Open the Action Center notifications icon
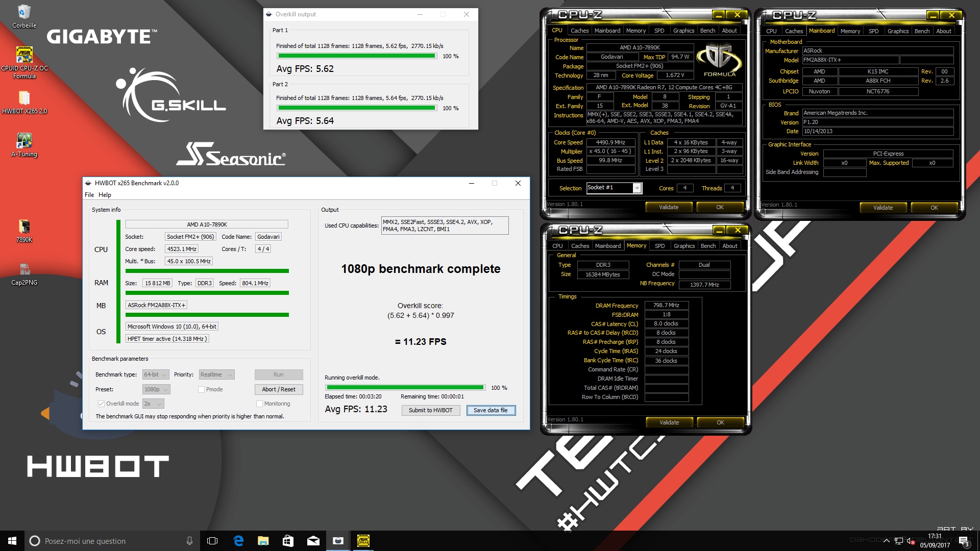Viewport: 980px width, 551px height. click(964, 541)
